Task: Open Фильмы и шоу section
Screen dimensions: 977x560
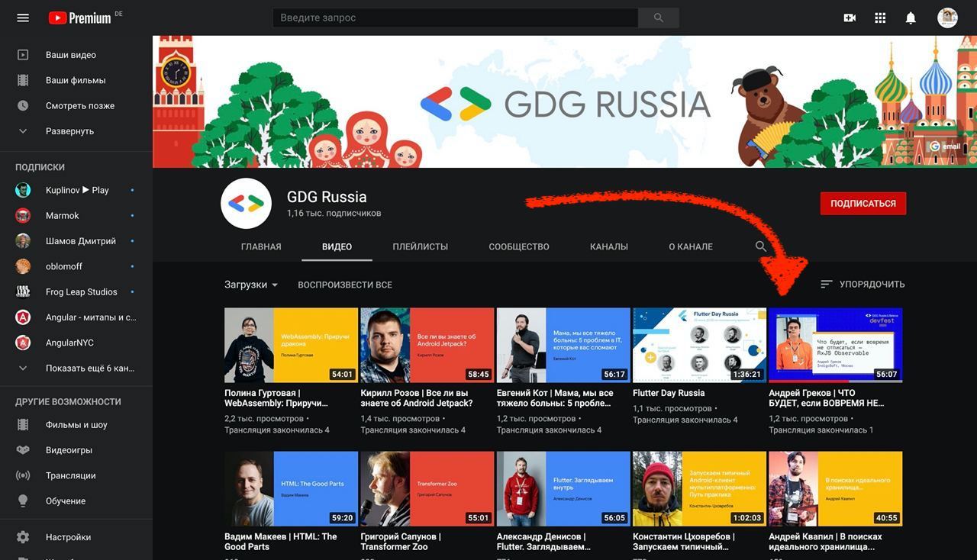Action: 76,425
